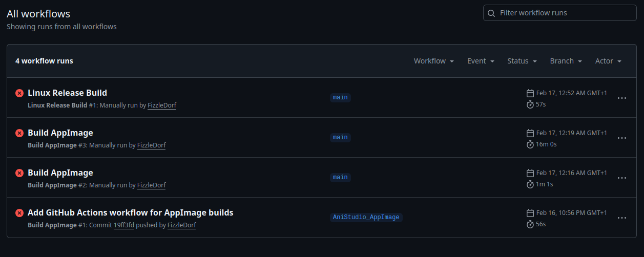Click the 56s duration text

point(541,224)
